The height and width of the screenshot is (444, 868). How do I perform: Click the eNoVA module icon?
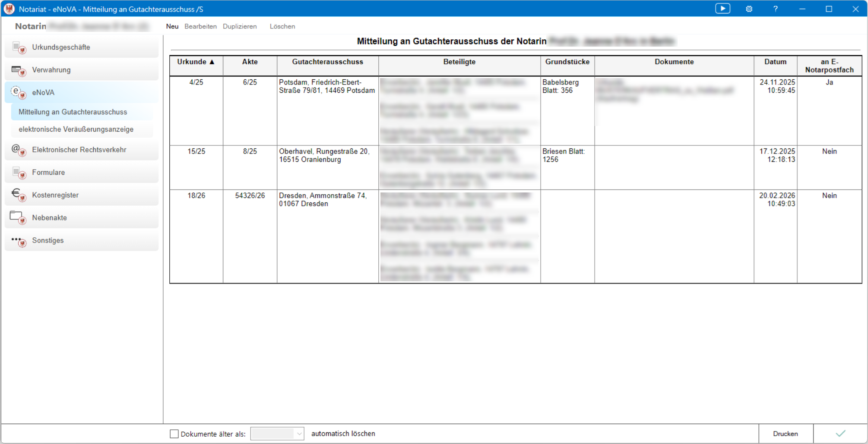19,92
